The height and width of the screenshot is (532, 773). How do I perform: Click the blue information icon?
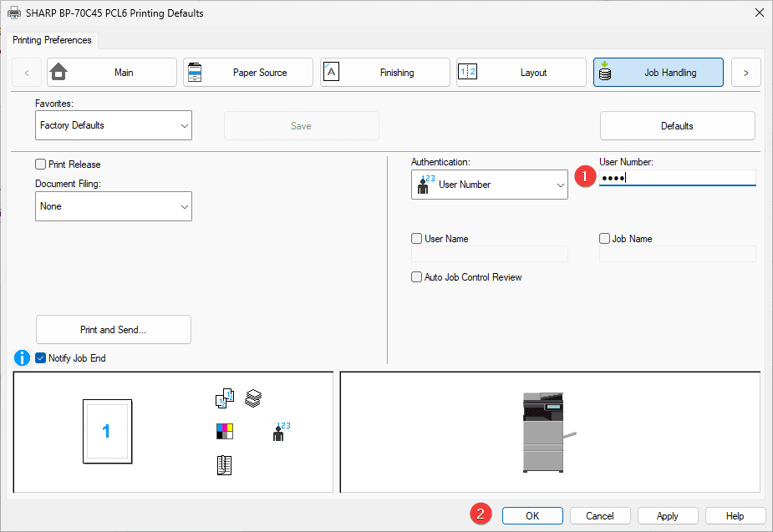point(23,358)
